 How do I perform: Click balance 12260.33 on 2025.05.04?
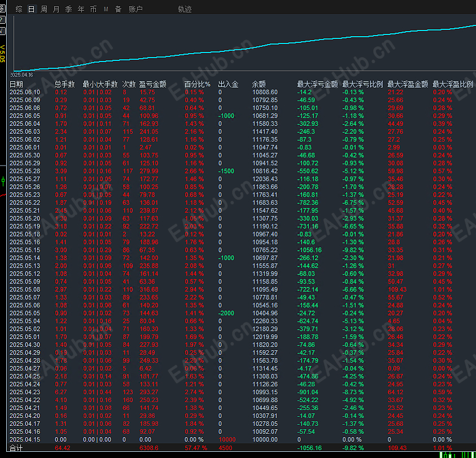[x=265, y=321]
